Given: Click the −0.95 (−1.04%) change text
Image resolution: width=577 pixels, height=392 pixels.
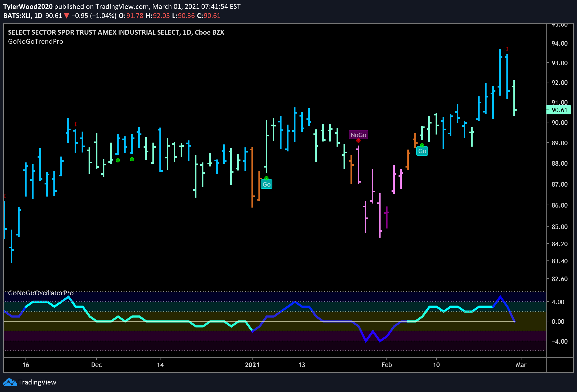Looking at the screenshot, I should pyautogui.click(x=94, y=16).
